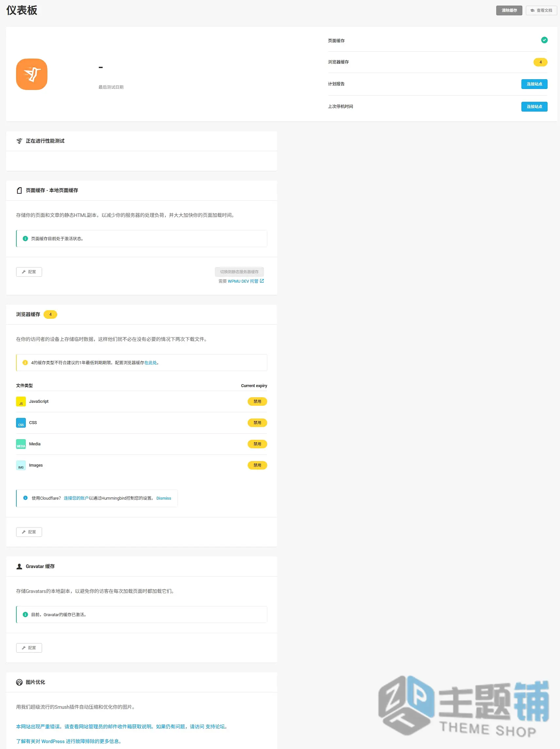Click the 上次停机时间 label
Image resolution: width=560 pixels, height=749 pixels.
[x=340, y=106]
